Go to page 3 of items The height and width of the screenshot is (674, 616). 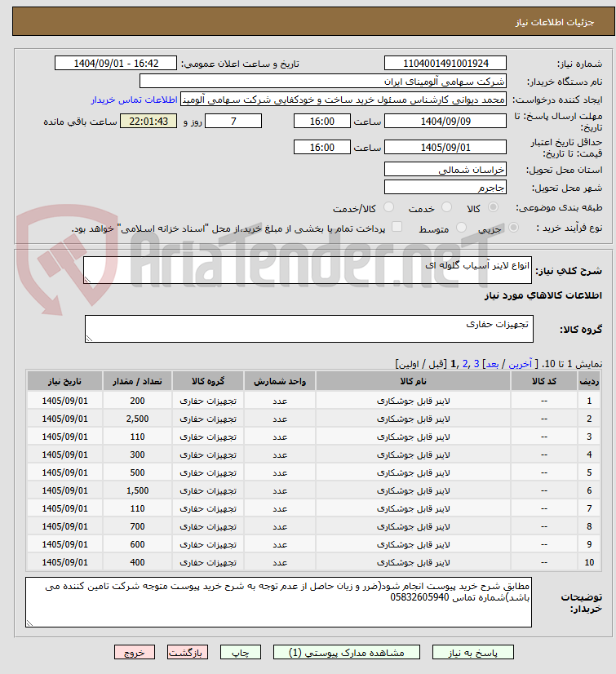(476, 364)
